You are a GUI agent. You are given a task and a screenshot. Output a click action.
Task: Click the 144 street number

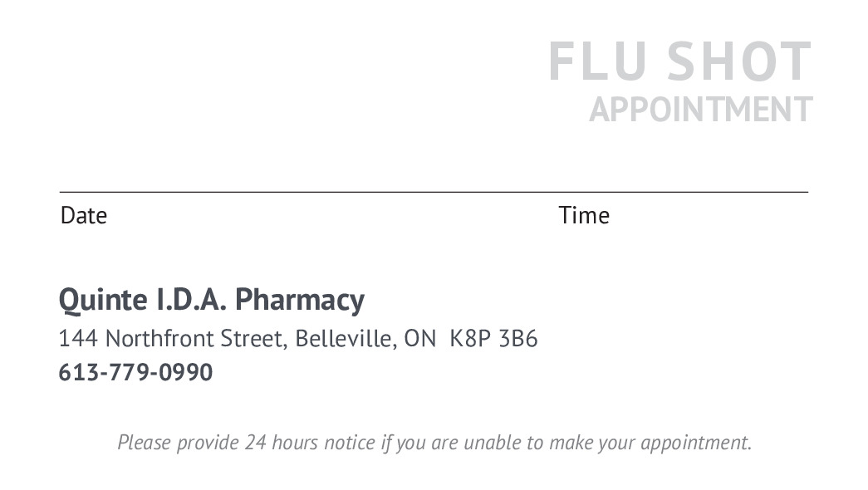click(x=78, y=339)
